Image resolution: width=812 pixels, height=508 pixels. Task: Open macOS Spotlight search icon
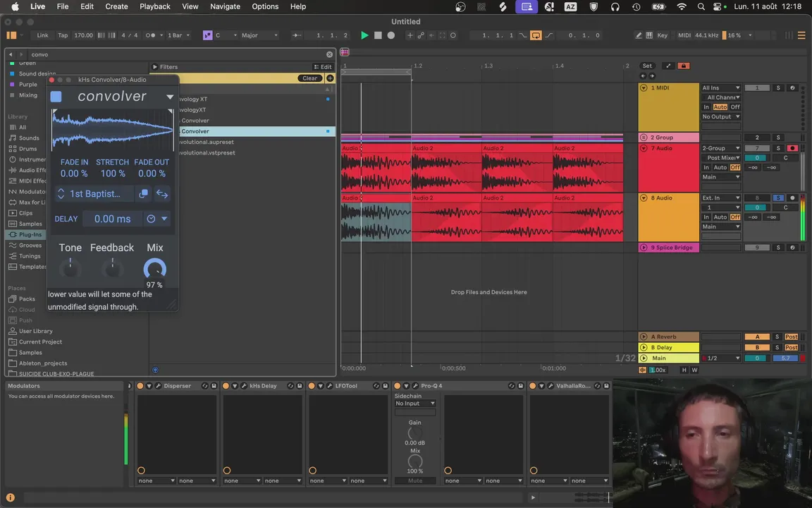click(701, 7)
